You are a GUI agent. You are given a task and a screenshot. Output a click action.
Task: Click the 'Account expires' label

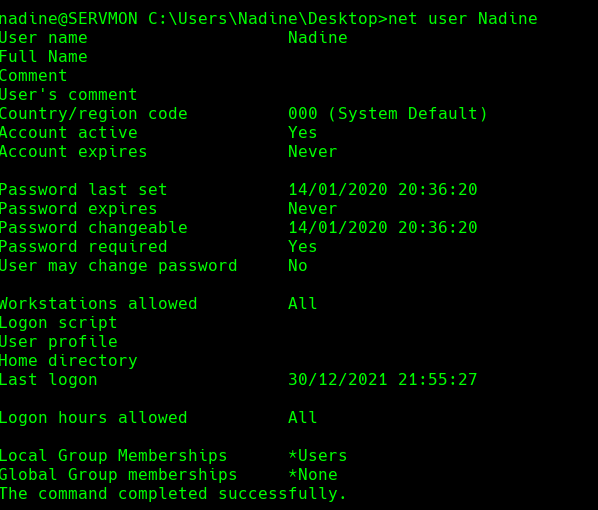[74, 152]
